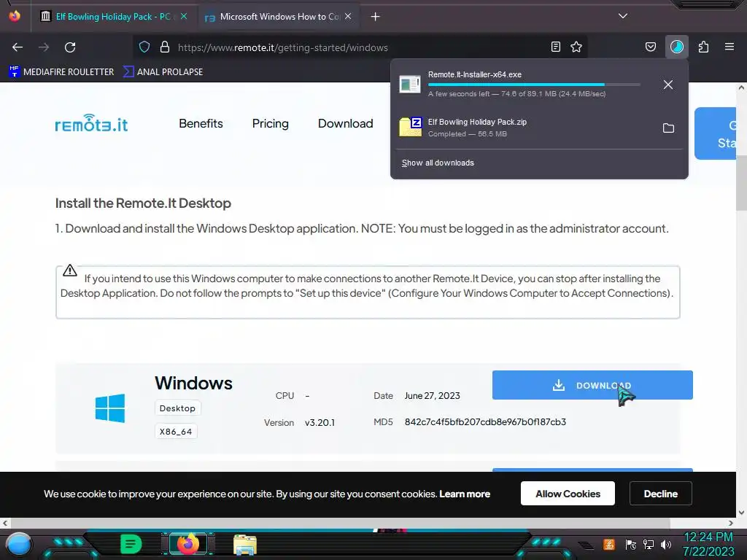
Task: Open the Pricing menu item
Action: coord(270,123)
